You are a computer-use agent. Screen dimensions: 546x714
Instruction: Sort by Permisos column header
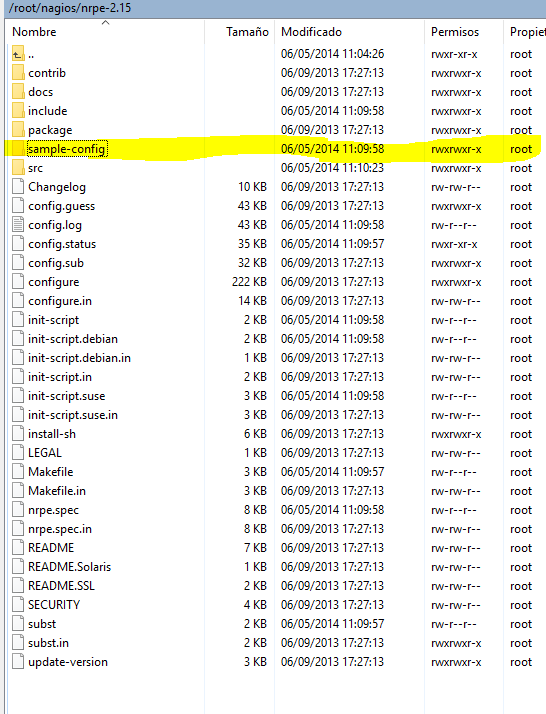(x=455, y=32)
